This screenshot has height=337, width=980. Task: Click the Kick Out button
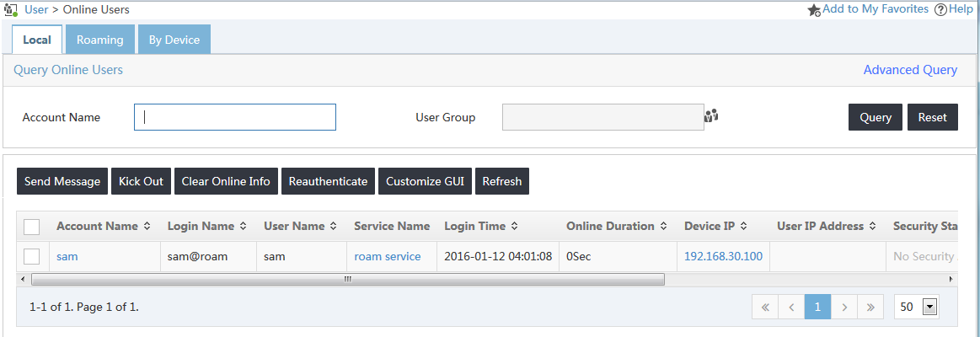tap(142, 181)
